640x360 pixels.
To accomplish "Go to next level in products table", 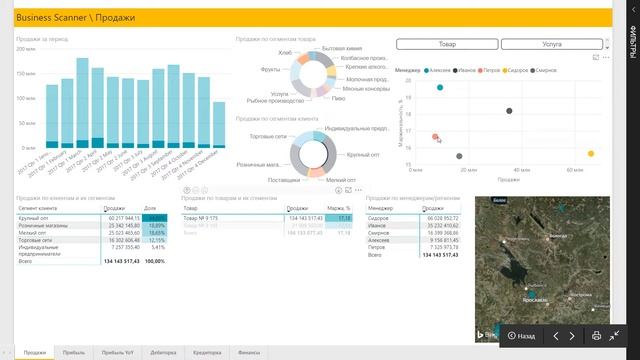I will point(196,190).
